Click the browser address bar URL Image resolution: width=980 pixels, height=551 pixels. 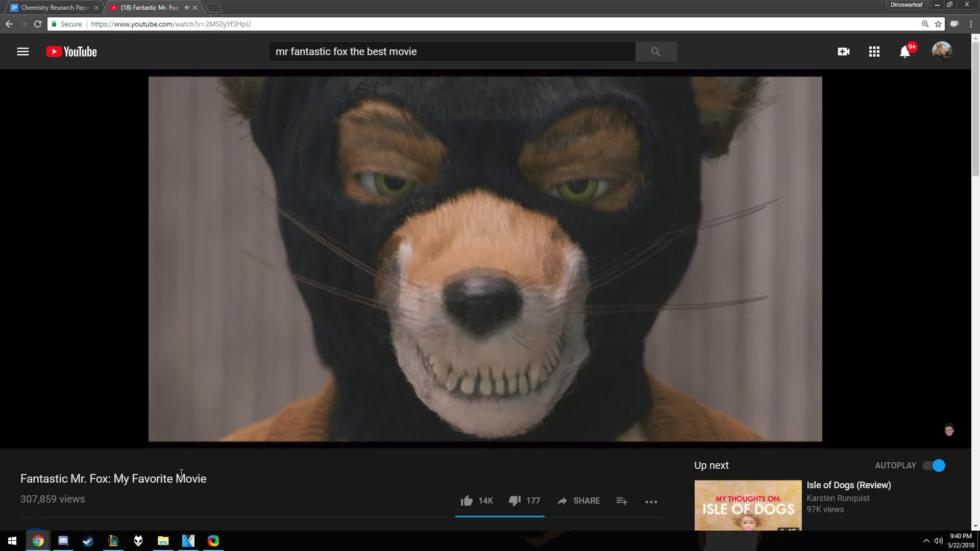[x=170, y=24]
